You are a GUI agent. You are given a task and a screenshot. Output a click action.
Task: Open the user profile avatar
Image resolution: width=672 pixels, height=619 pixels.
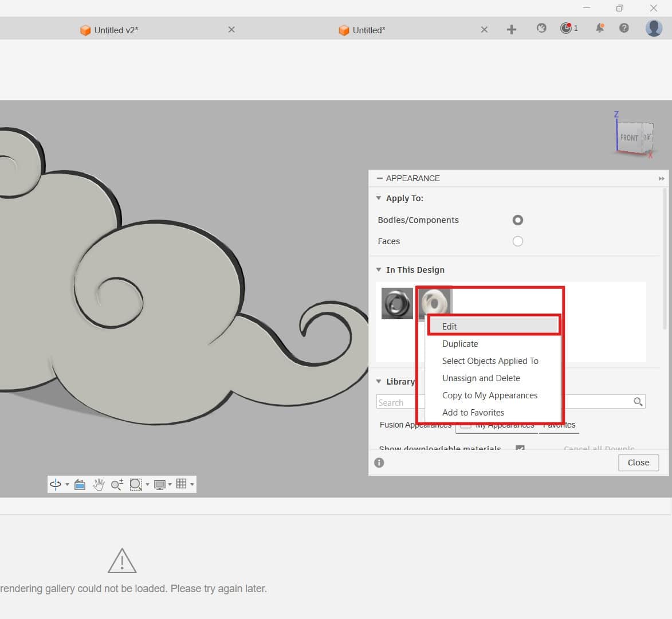pyautogui.click(x=654, y=28)
